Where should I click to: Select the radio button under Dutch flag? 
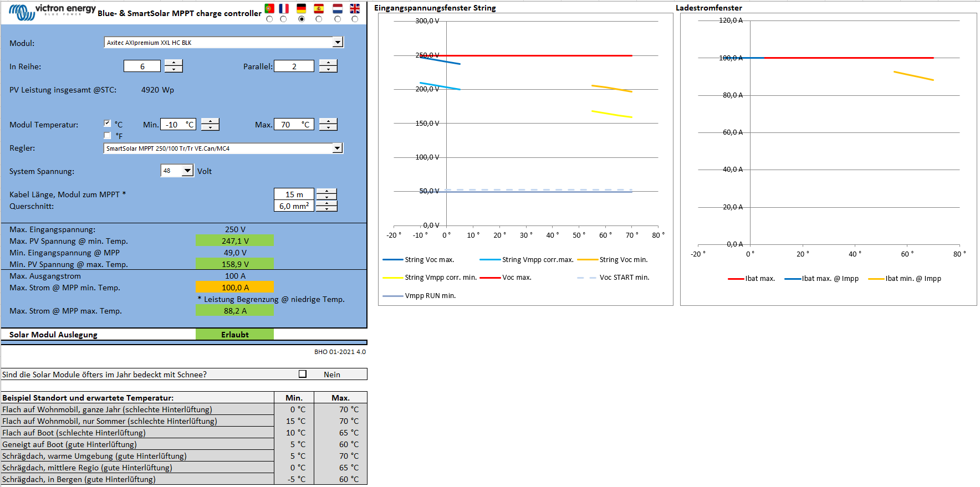pyautogui.click(x=338, y=19)
